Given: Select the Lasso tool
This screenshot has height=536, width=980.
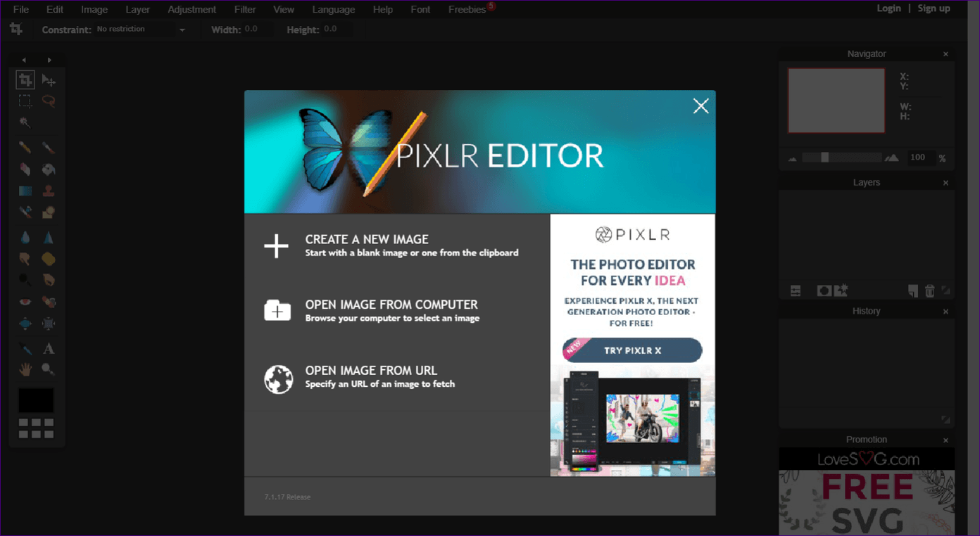Looking at the screenshot, I should pos(49,101).
